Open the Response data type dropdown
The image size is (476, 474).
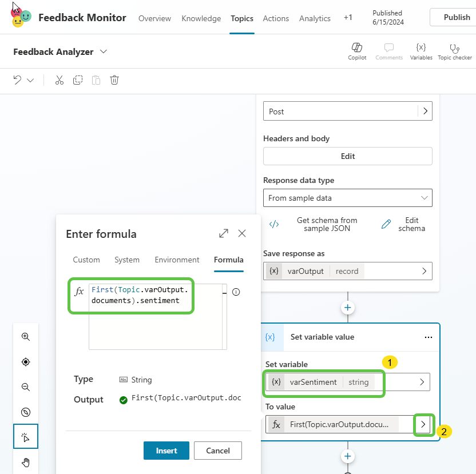(347, 198)
